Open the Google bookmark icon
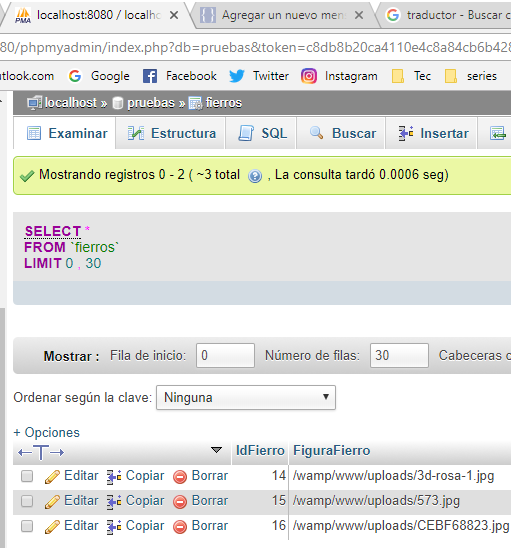Screen dimensions: 511x548 (75, 76)
